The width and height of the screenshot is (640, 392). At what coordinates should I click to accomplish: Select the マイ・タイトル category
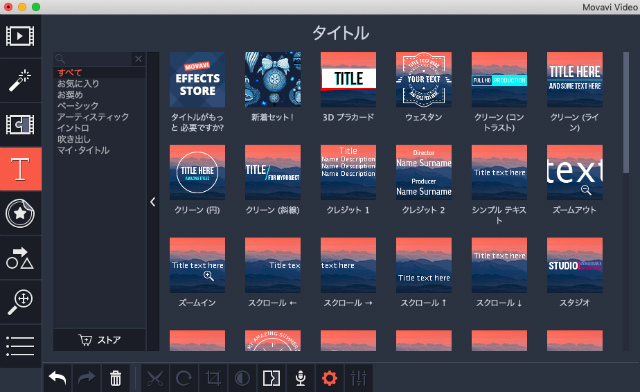click(x=83, y=150)
